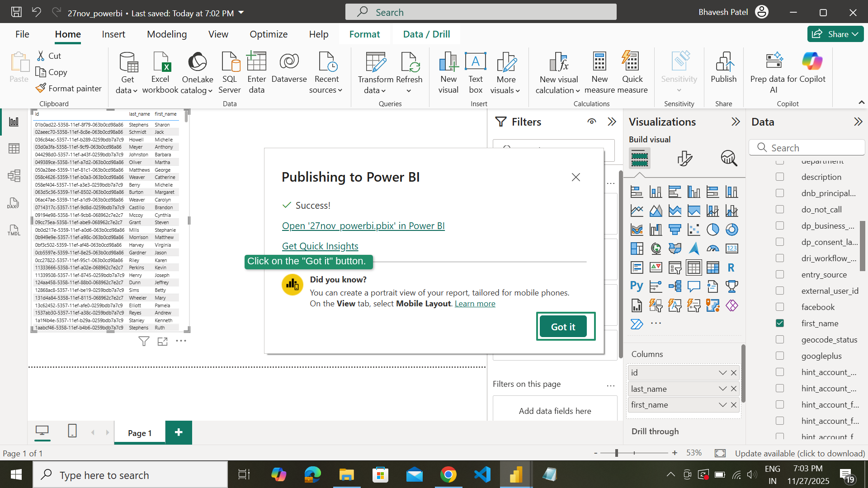Select the Gauge visualization icon
This screenshot has width=868, height=488.
click(x=713, y=248)
